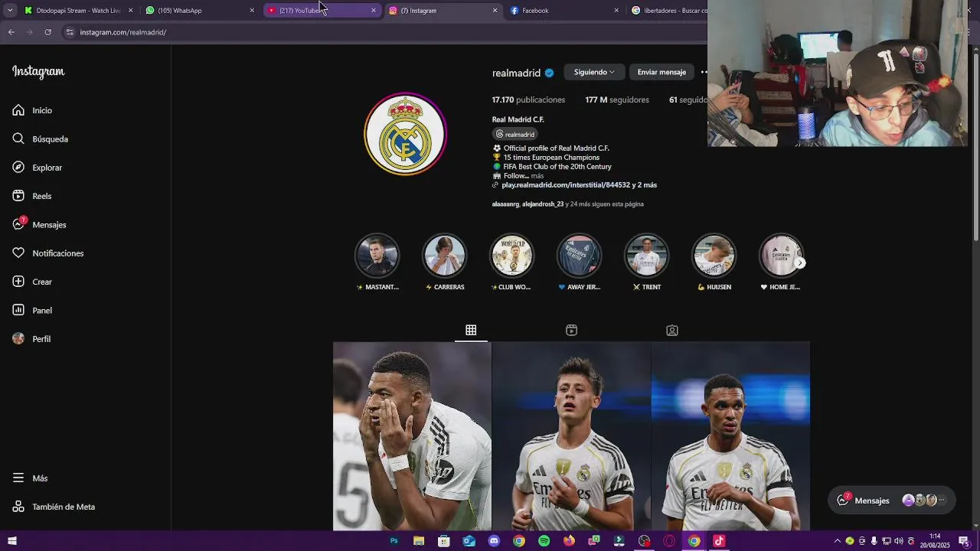The image size is (980, 551).
Task: Click 17.170 publicaciones count
Action: pos(528,99)
